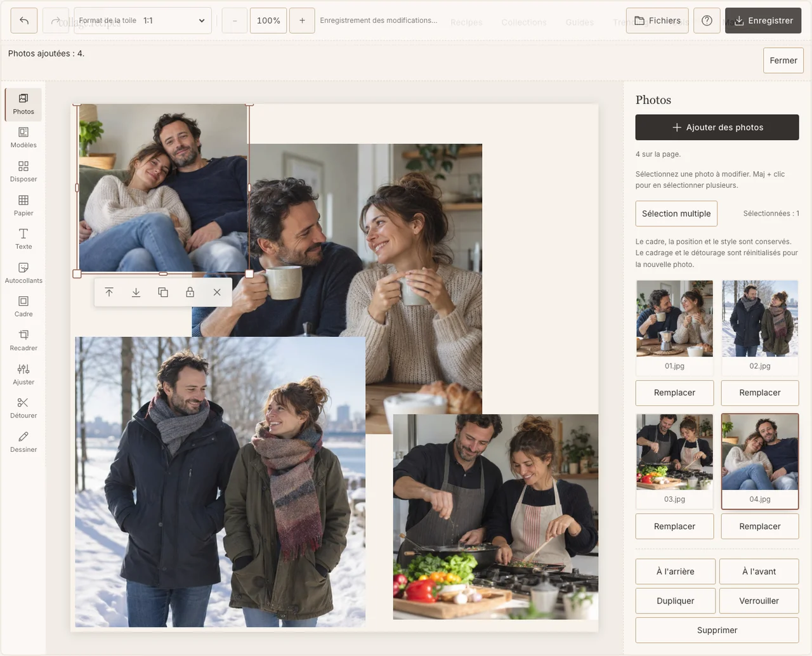Lock photo using floating toolbar padlock
The width and height of the screenshot is (812, 656).
coord(190,292)
